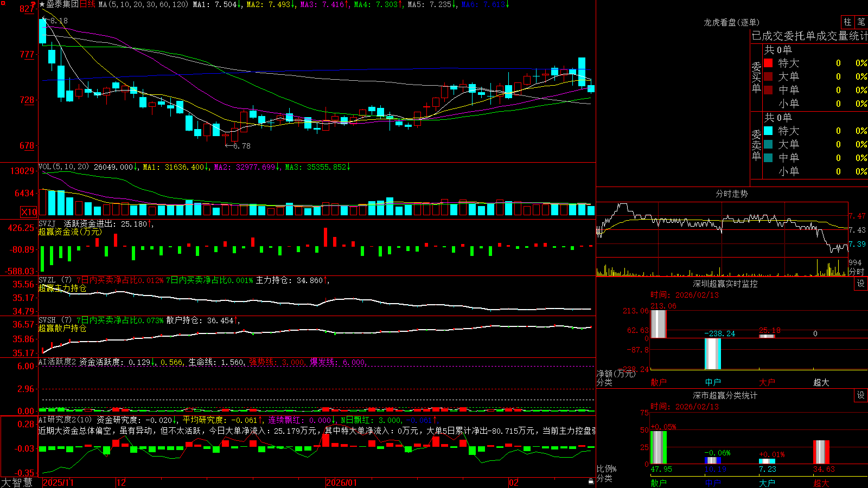
Task: Select the 02 month timeline marker
Action: pos(514,483)
